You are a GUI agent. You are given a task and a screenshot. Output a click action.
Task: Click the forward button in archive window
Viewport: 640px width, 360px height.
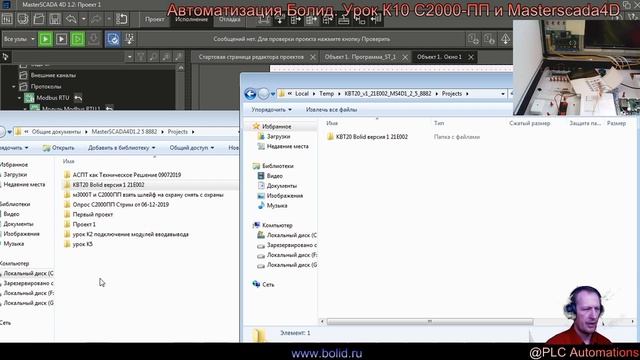(x=264, y=94)
